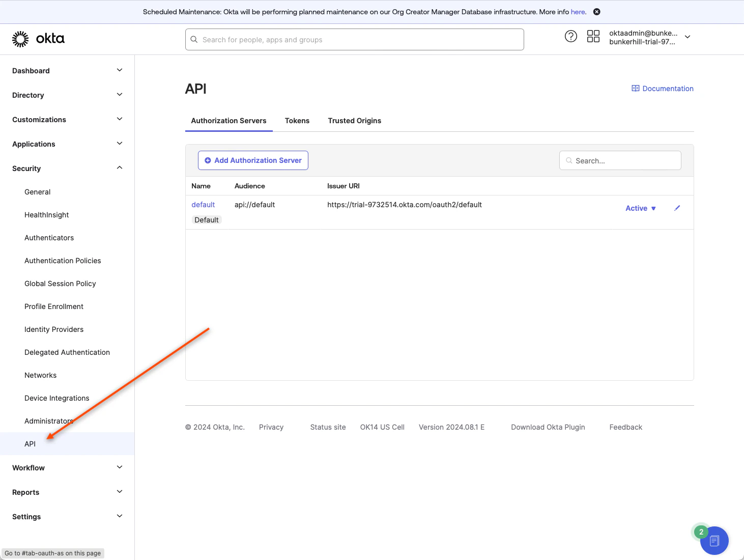This screenshot has width=744, height=560.
Task: Click the Name column header
Action: [201, 186]
